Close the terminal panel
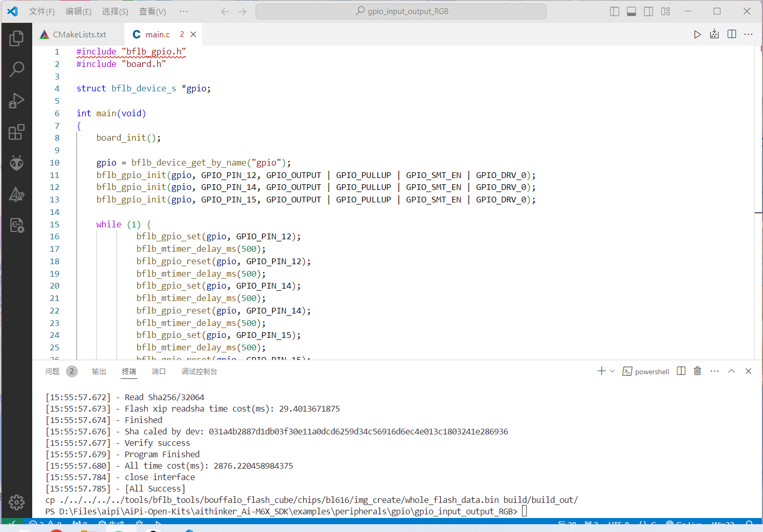This screenshot has width=763, height=532. pyautogui.click(x=748, y=371)
